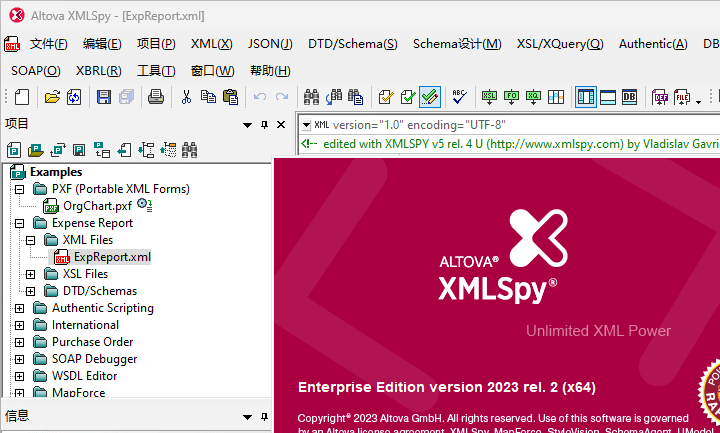This screenshot has width=720, height=433.
Task: Click the DEF assign icon
Action: point(660,97)
